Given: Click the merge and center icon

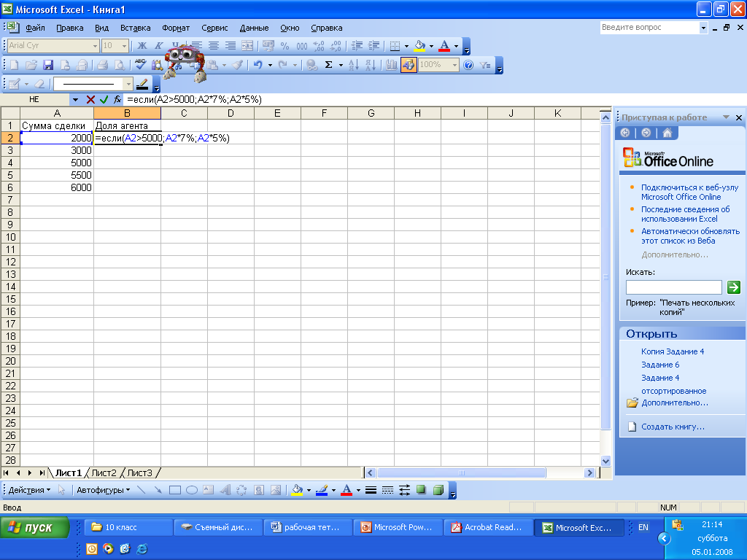Looking at the screenshot, I should coord(247,46).
